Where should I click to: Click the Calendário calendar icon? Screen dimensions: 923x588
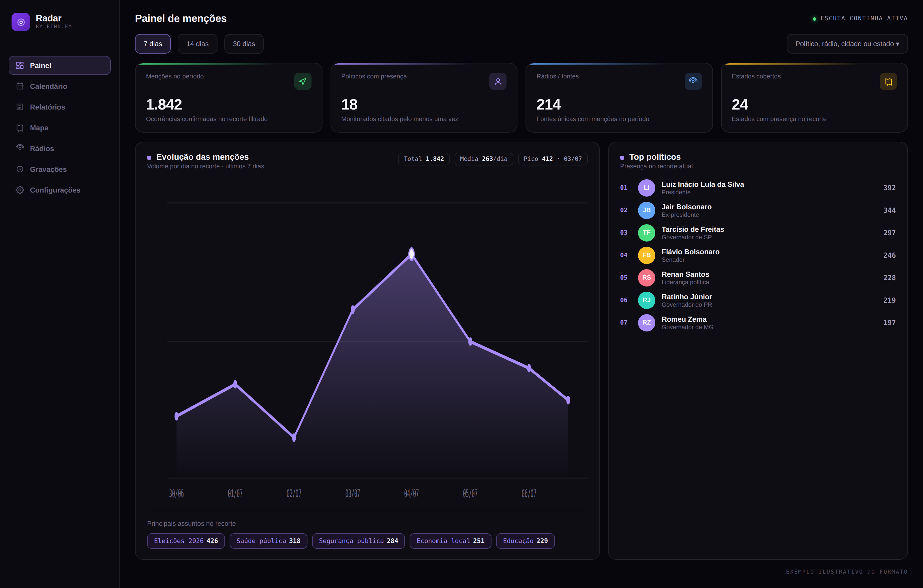[20, 86]
